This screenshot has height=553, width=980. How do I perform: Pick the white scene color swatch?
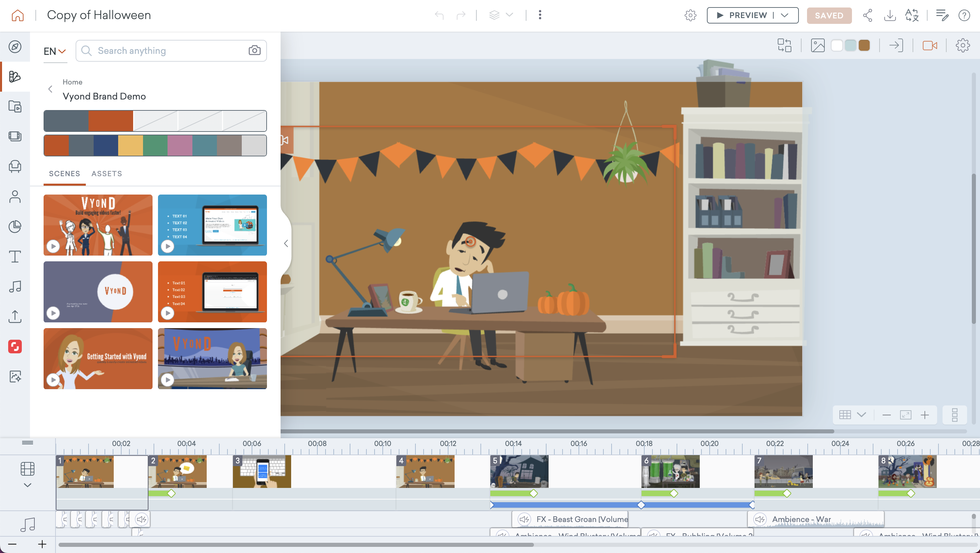click(837, 45)
